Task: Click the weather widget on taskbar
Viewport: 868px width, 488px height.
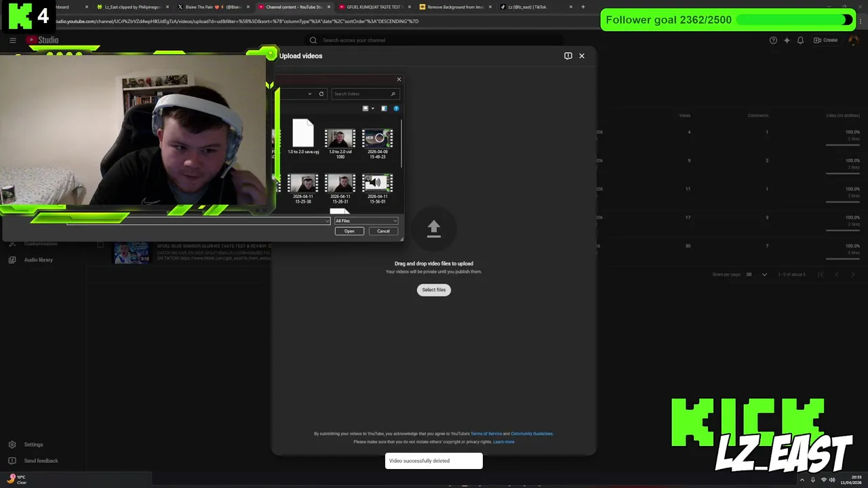Action: click(17, 479)
